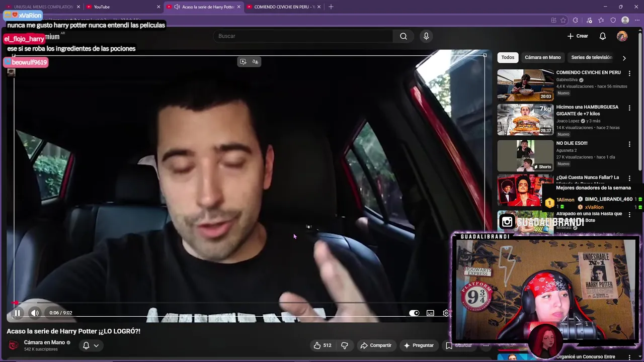Mute the video volume speaker icon

(x=35, y=313)
